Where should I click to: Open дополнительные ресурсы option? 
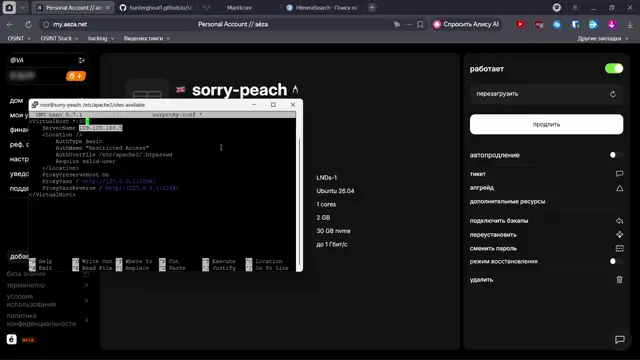click(507, 201)
